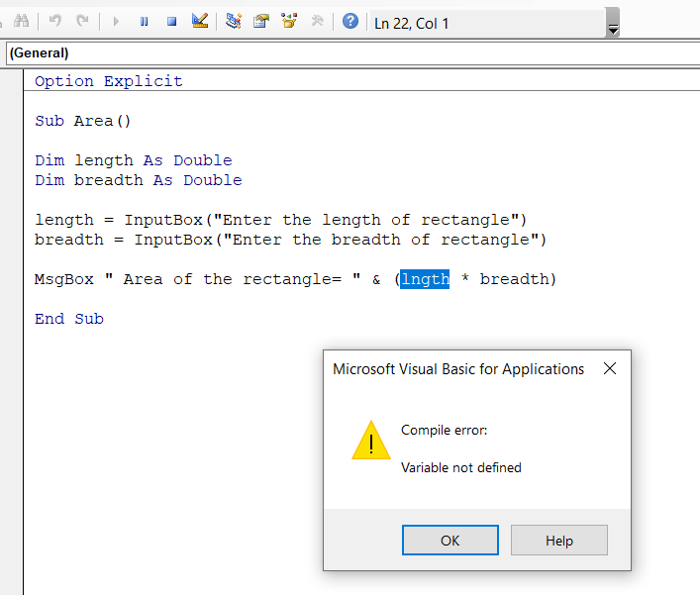Open the Toolbox icon

pyautogui.click(x=317, y=21)
